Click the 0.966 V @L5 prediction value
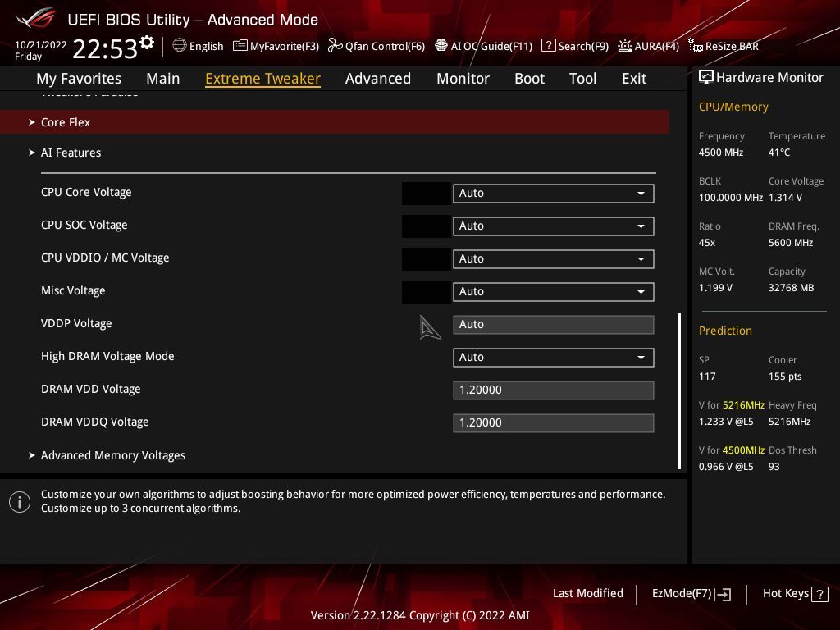 click(726, 467)
